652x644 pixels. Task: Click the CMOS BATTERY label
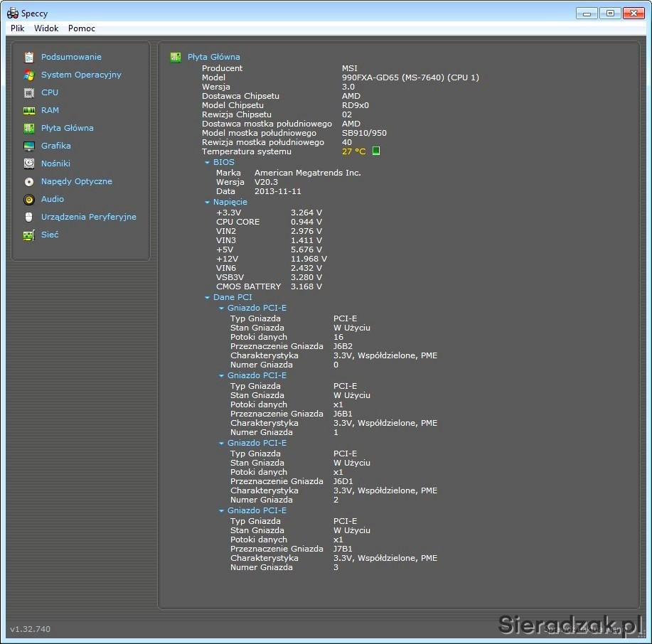tap(249, 286)
